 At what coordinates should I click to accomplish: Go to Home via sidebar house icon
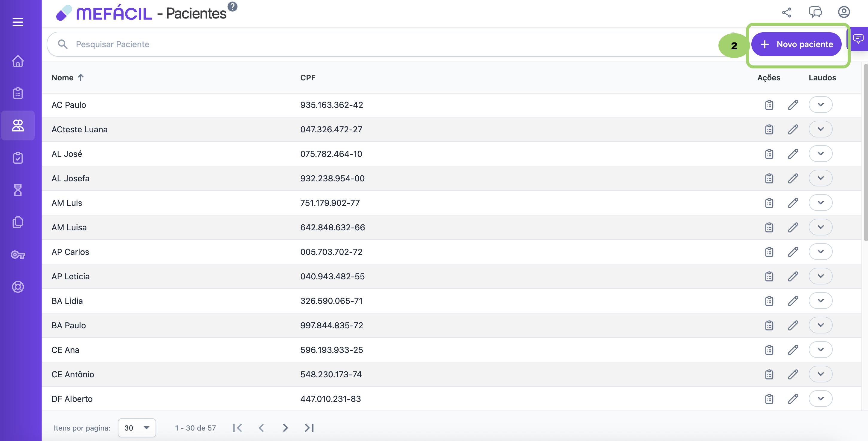18,61
